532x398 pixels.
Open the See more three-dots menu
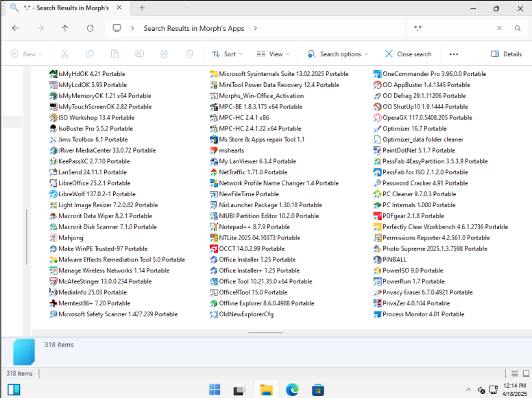point(454,54)
